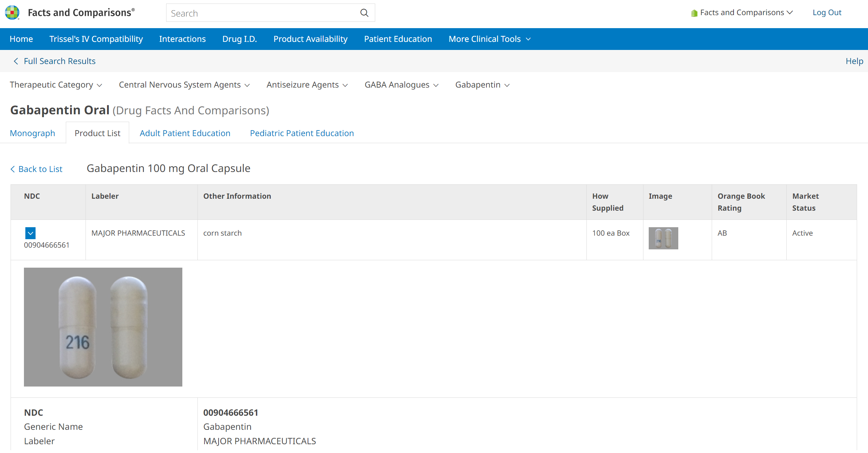Open the Help link
The width and height of the screenshot is (868, 453).
pyautogui.click(x=854, y=61)
